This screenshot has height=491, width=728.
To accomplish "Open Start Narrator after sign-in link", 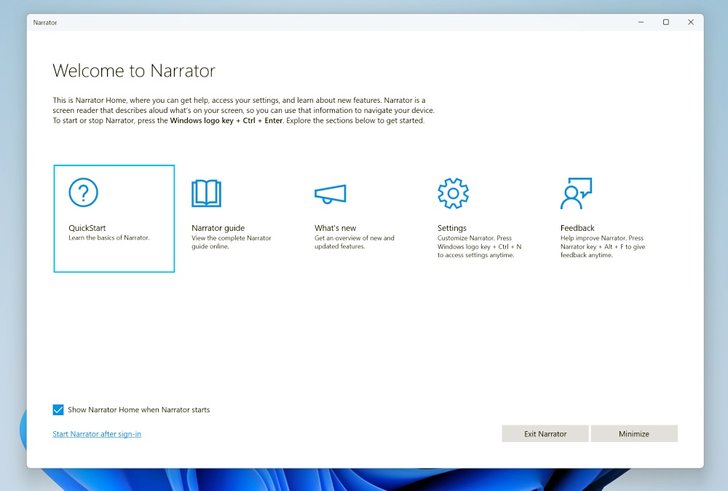I will (x=97, y=434).
